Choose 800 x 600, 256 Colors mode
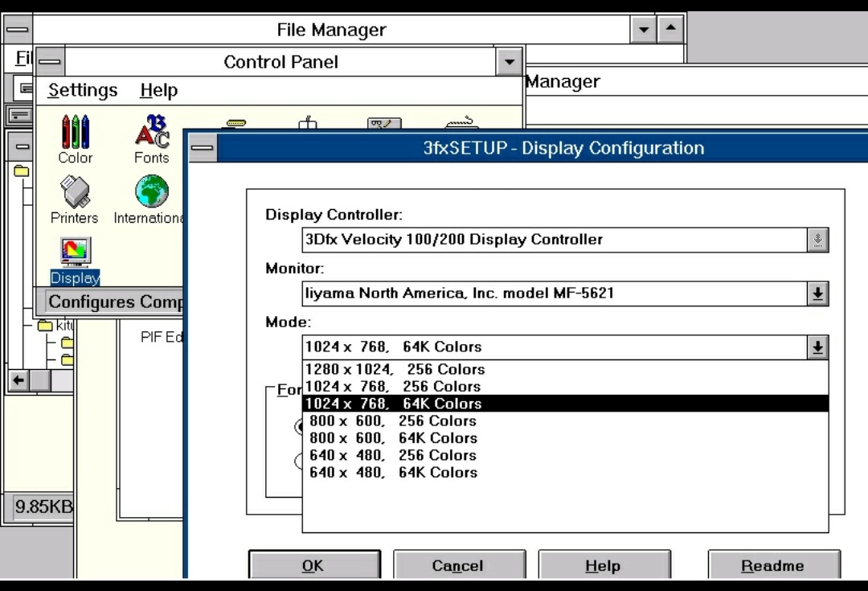This screenshot has width=868, height=591. pyautogui.click(x=565, y=421)
